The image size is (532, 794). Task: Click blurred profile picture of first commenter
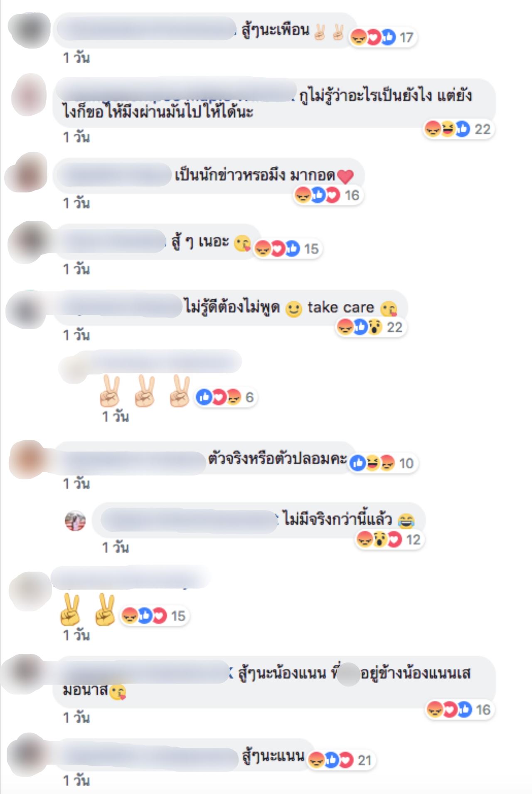[x=29, y=30]
